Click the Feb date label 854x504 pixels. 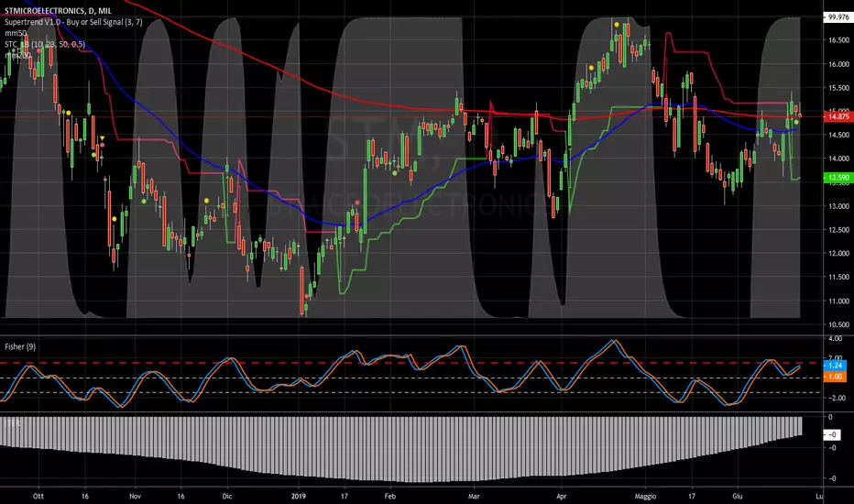[x=389, y=496]
